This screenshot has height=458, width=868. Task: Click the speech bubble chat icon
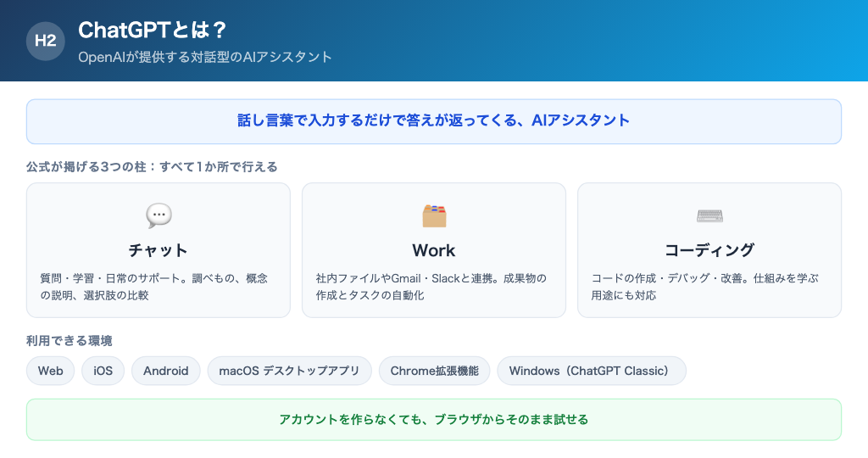coord(159,215)
